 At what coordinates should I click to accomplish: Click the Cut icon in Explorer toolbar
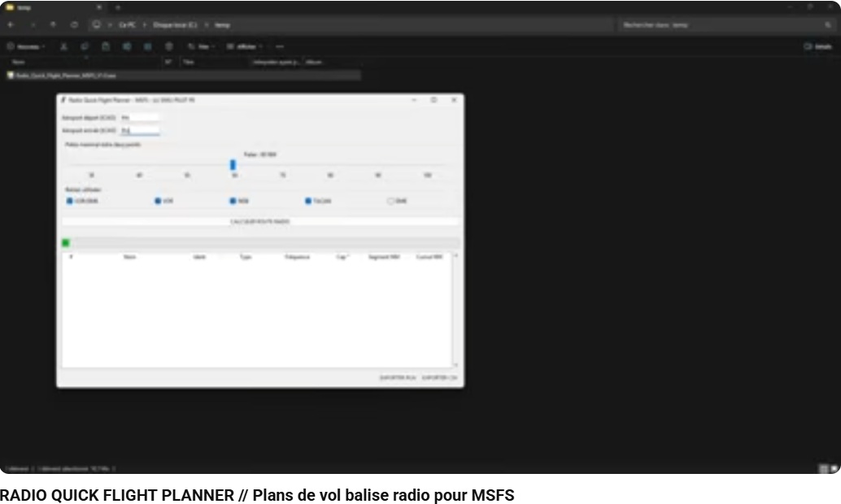[63, 46]
